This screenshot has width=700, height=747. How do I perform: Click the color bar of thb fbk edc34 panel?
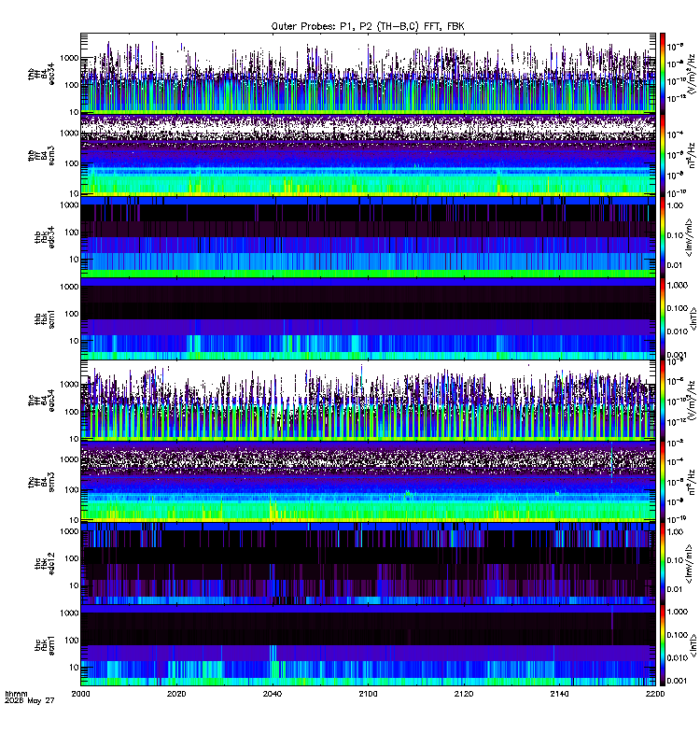[x=662, y=237]
